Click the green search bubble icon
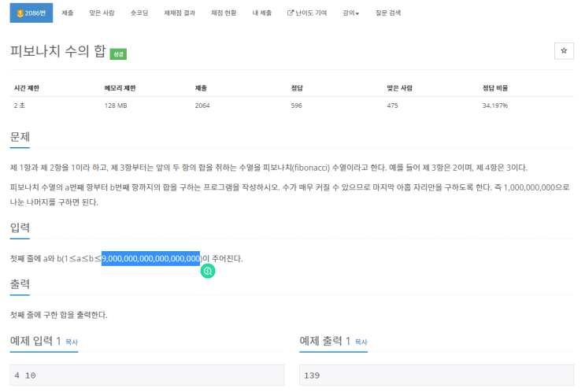 click(208, 271)
